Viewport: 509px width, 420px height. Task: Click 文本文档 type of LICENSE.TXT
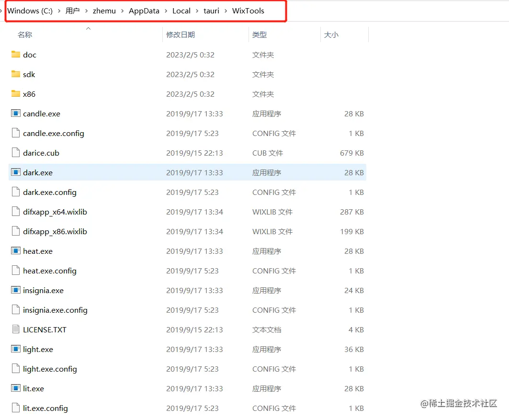pyautogui.click(x=267, y=330)
